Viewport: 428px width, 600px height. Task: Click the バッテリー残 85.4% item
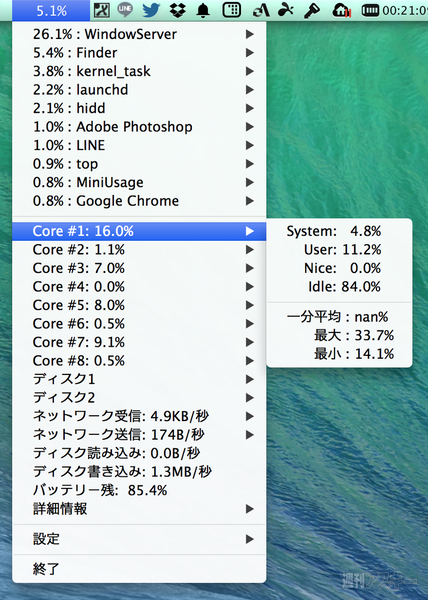139,491
